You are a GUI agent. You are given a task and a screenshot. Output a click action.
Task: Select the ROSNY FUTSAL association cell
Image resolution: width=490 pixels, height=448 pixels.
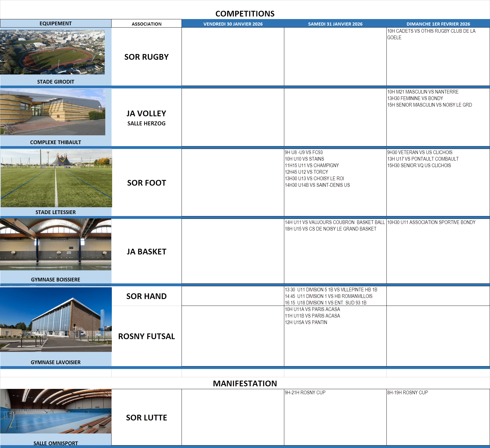click(x=147, y=336)
